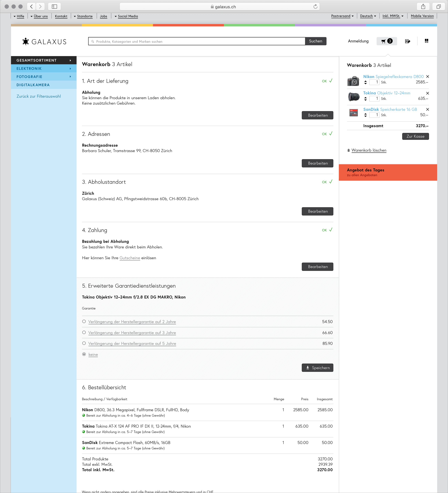Go back with Safari back arrow
The height and width of the screenshot is (493, 448).
click(31, 7)
